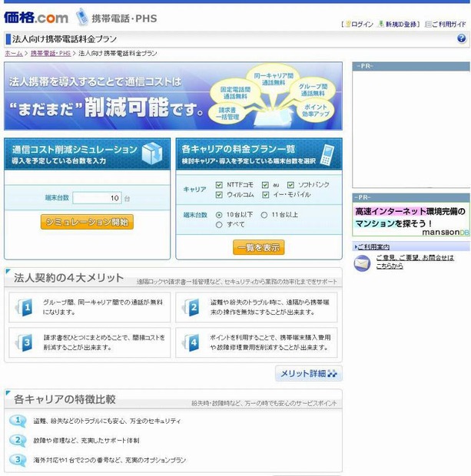The image size is (471, 476).
Task: Click the 各キャリアの特徴比較 heading
Action: tap(65, 399)
